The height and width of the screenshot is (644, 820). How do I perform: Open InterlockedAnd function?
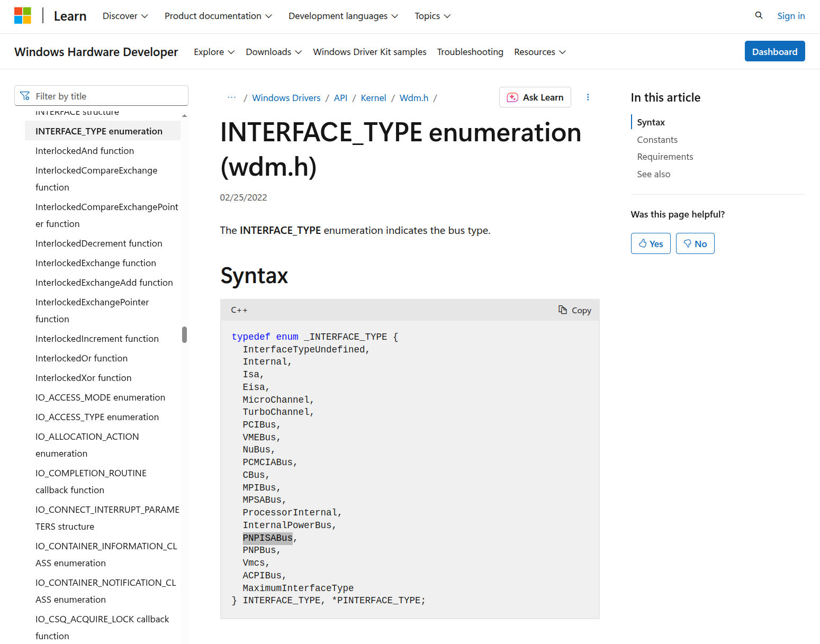85,151
